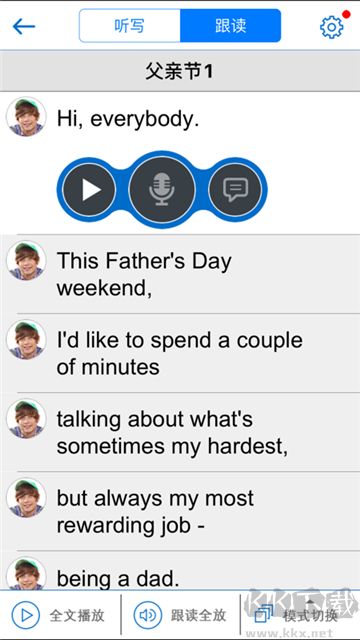Tap the back arrow icon
This screenshot has width=360, height=640.
tap(24, 27)
